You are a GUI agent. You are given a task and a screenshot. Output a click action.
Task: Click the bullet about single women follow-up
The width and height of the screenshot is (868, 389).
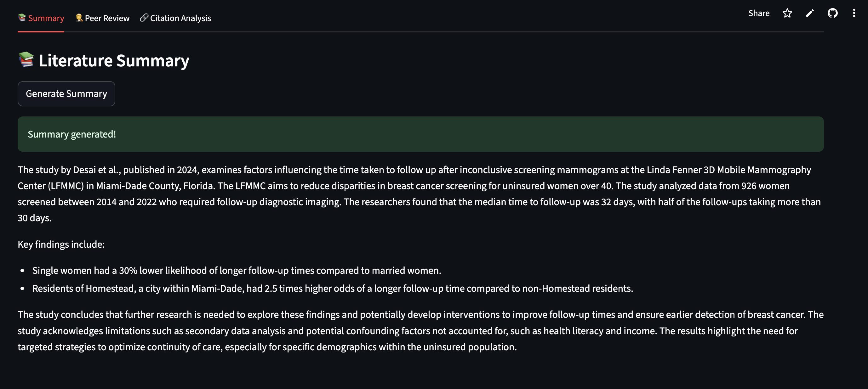pos(237,270)
